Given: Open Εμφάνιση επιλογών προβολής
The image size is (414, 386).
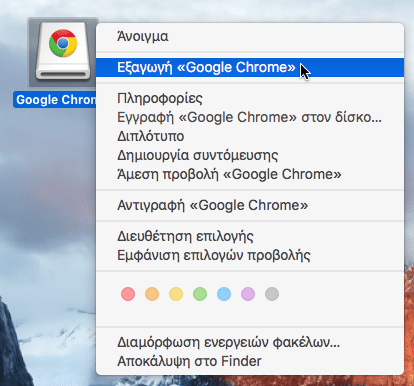Looking at the screenshot, I should coord(250,255).
